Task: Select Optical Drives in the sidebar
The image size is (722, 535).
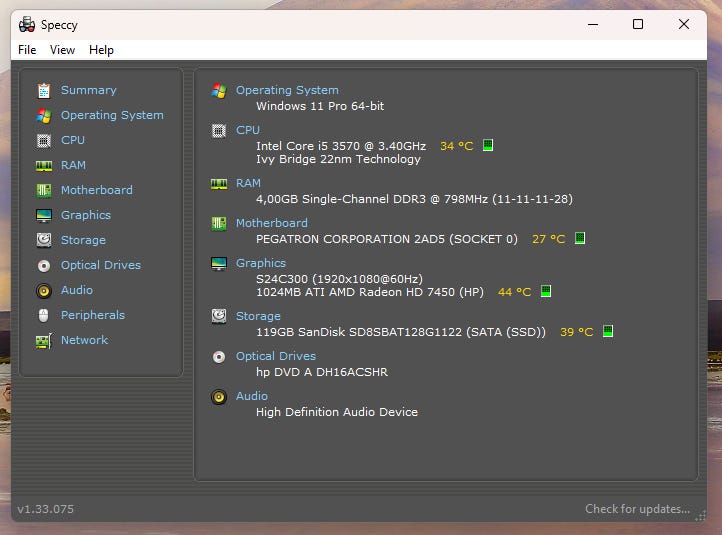Action: (100, 265)
